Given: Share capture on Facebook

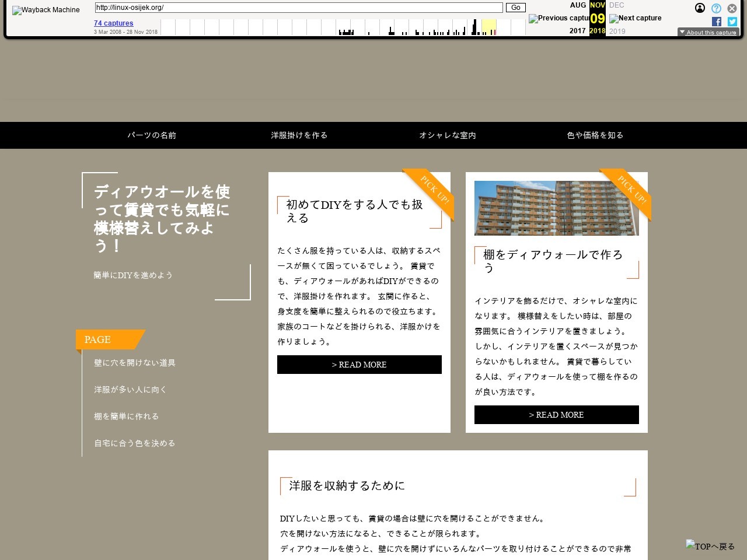Looking at the screenshot, I should point(717,22).
